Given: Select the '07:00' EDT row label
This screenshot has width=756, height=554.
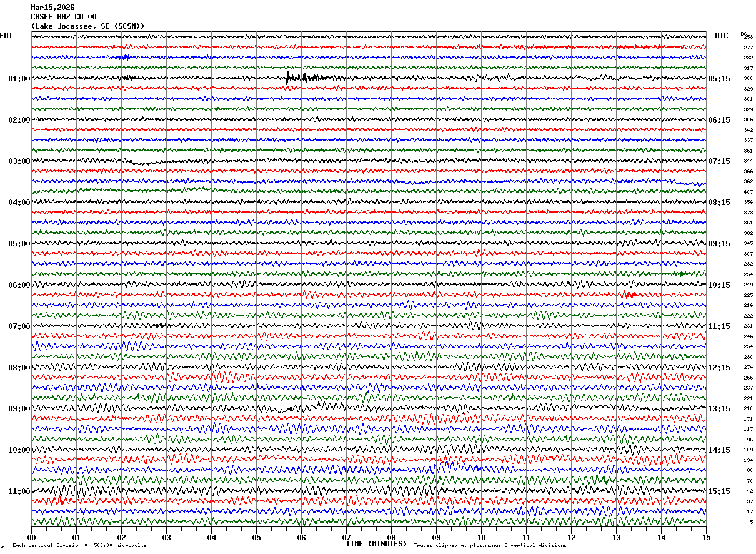Looking at the screenshot, I should point(19,326).
